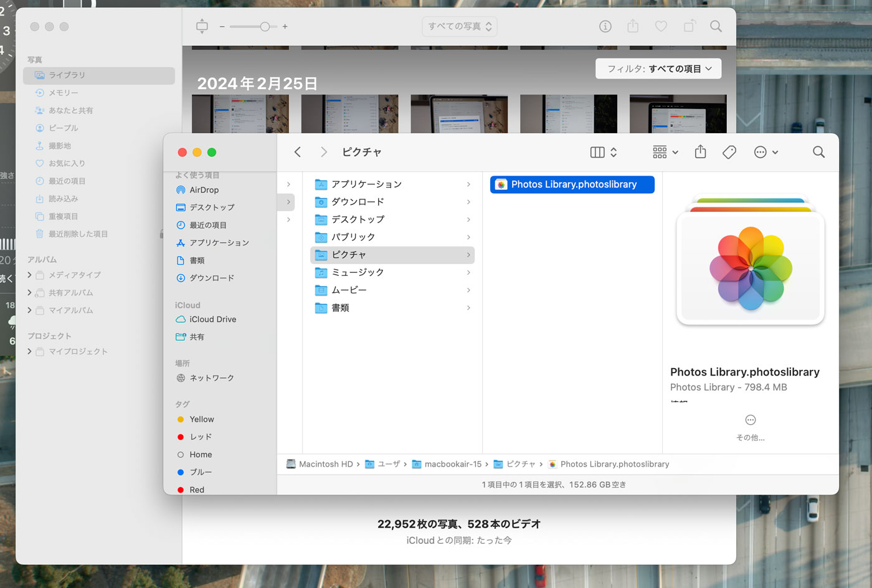Click the Finder tag icon
872x588 pixels.
pyautogui.click(x=729, y=152)
